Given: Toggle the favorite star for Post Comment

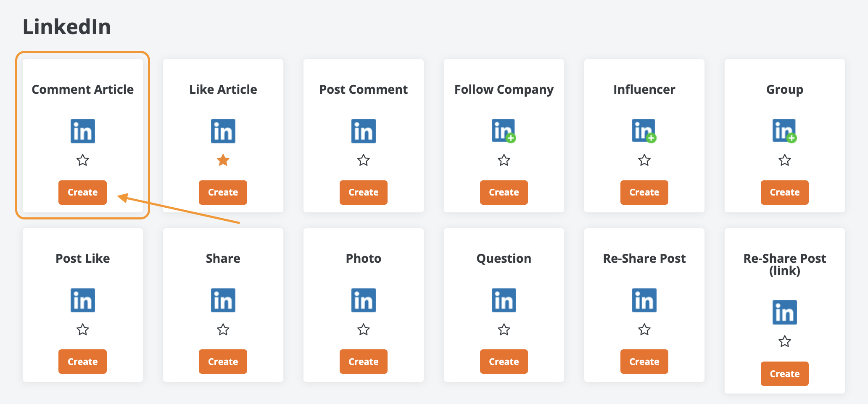Looking at the screenshot, I should point(364,160).
